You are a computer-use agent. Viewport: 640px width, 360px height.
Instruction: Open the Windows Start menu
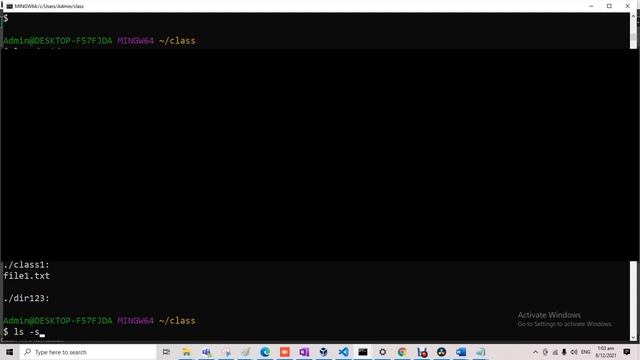coord(9,352)
